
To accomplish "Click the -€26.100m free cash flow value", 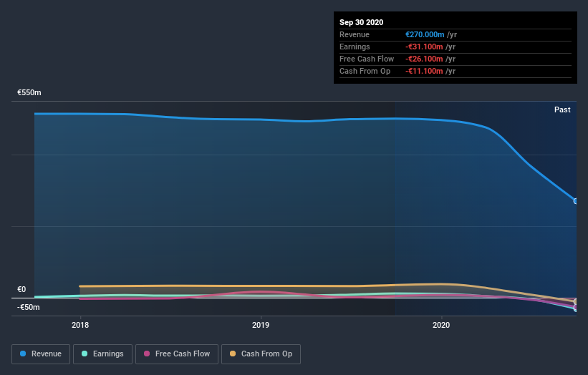I will coord(424,59).
